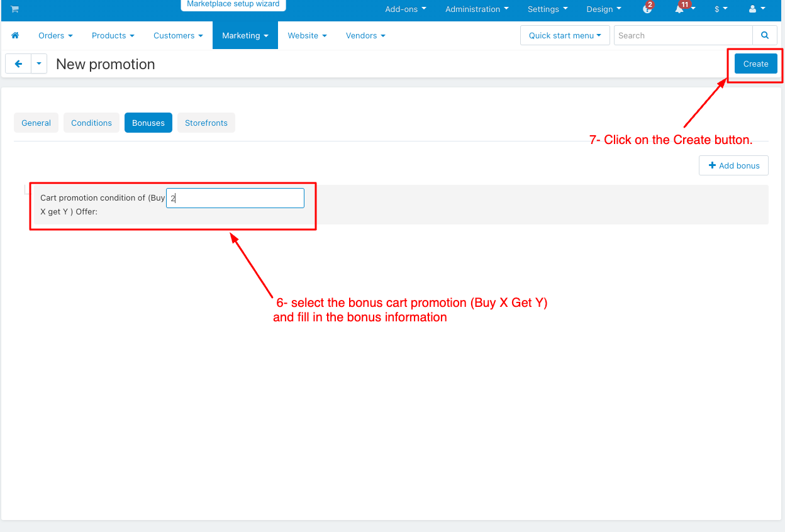785x532 pixels.
Task: Click the search magnifier button
Action: point(765,36)
